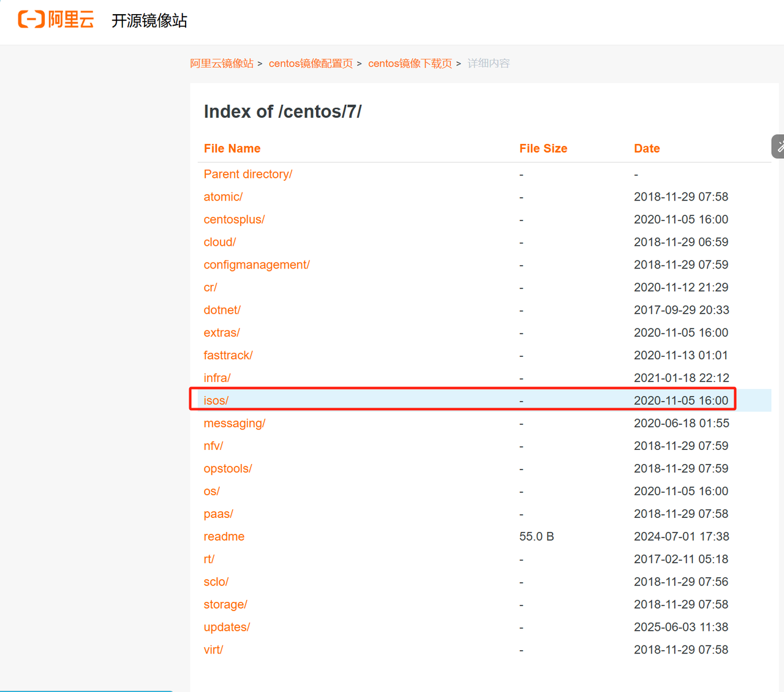Click the Aliyun logo icon

tap(56, 20)
